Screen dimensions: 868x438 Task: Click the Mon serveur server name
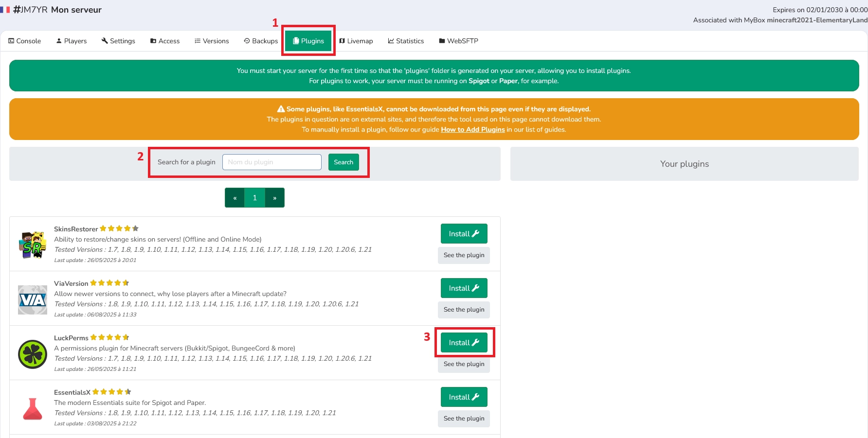76,10
